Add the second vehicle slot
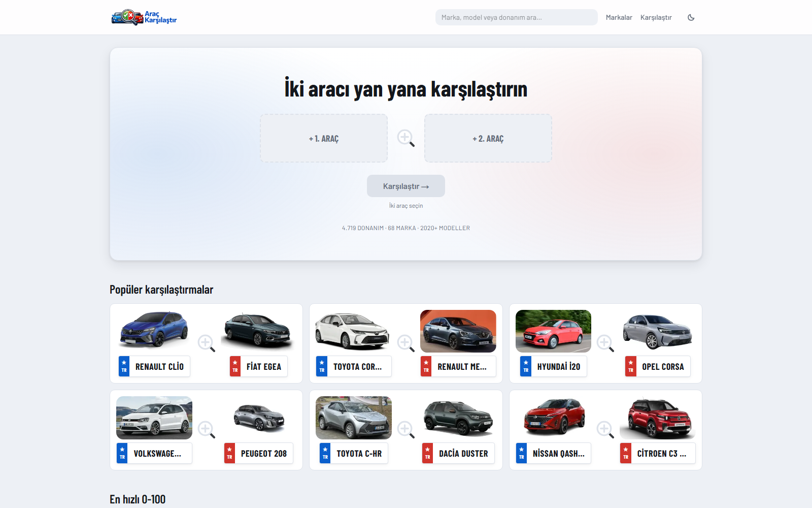Viewport: 812px width, 508px height. pos(488,138)
